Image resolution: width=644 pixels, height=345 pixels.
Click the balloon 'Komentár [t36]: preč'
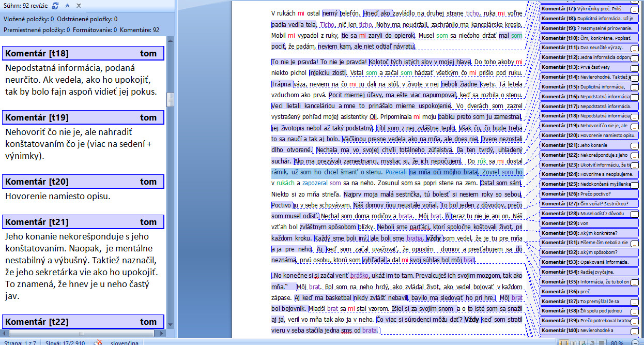589,291
